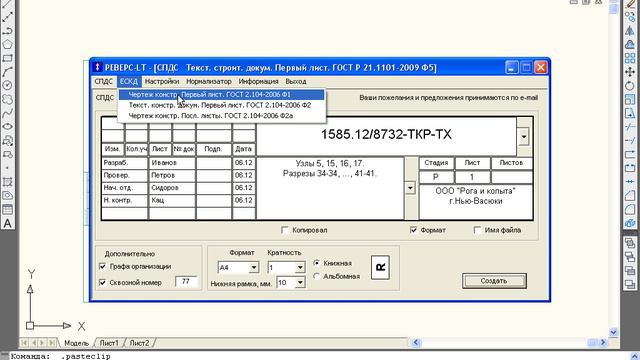Click the R logo button
Screen dimensions: 640x360
[x=380, y=268]
